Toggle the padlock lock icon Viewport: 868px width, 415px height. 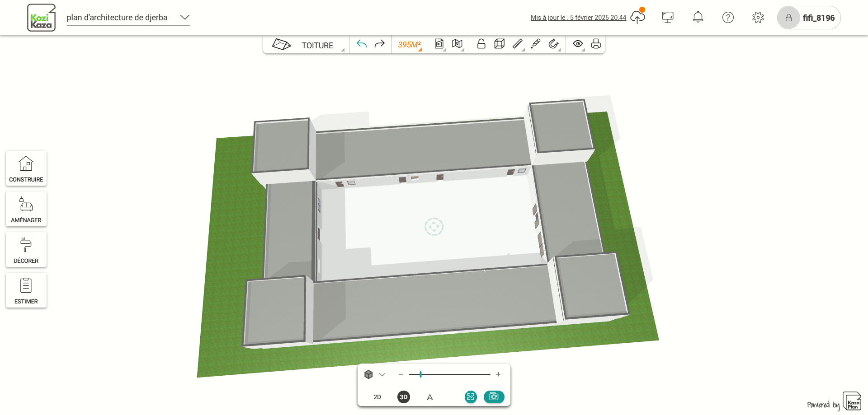click(x=481, y=44)
